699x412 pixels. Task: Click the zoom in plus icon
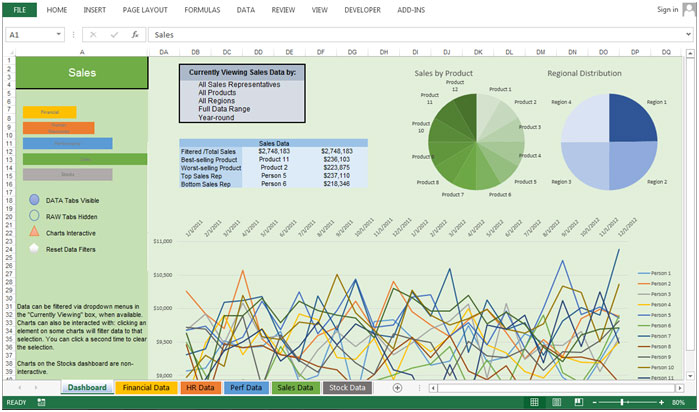point(662,403)
